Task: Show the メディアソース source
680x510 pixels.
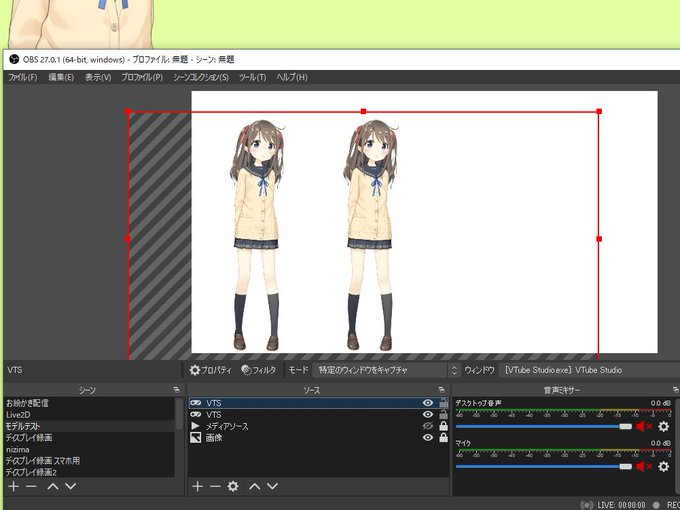Action: (x=428, y=426)
